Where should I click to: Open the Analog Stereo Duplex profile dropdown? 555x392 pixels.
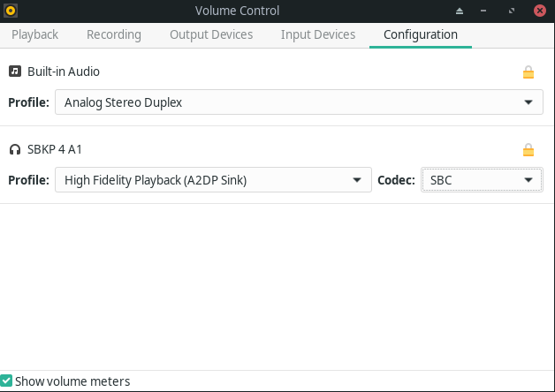(299, 102)
